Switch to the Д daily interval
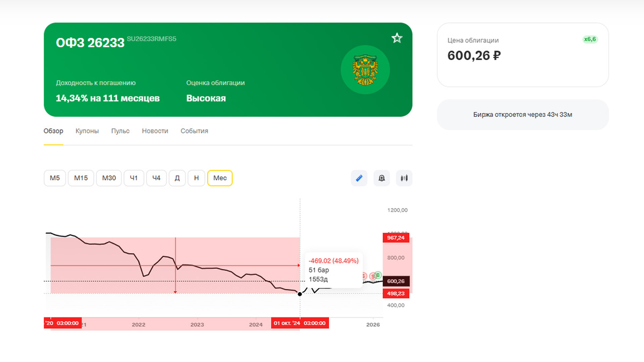 tap(177, 178)
